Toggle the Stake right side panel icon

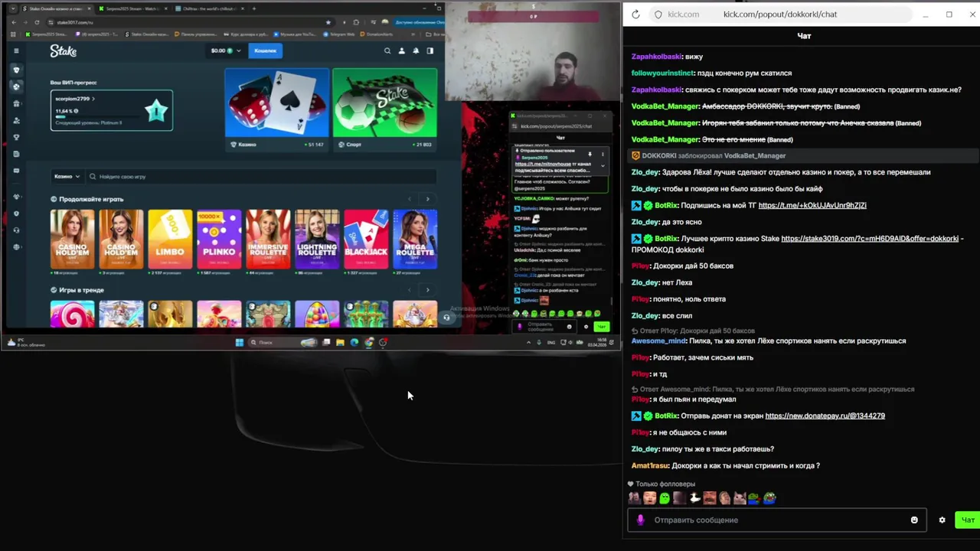click(430, 51)
